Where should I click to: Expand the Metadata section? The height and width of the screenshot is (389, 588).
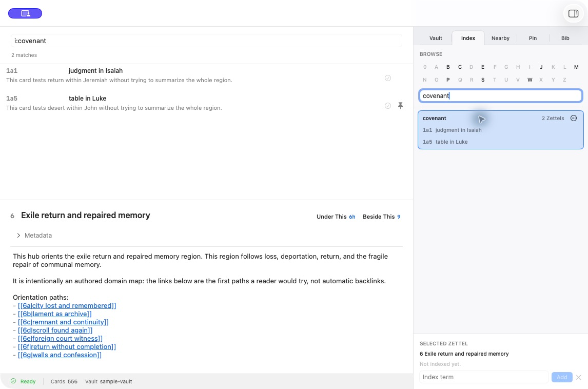[34, 236]
